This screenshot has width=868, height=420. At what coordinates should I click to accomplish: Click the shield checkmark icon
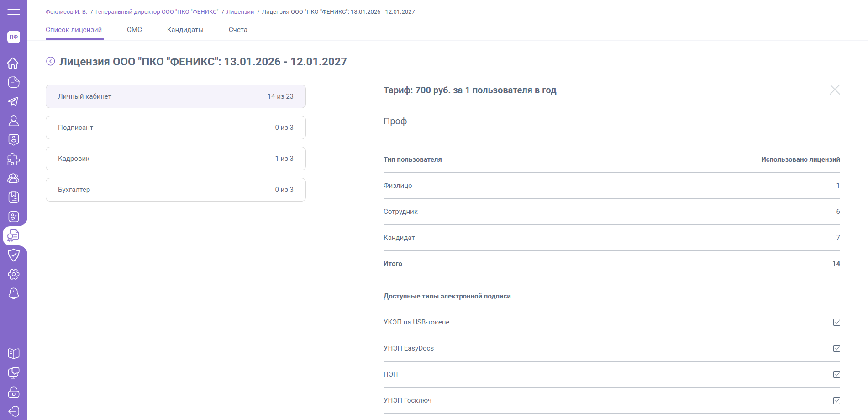pos(13,255)
